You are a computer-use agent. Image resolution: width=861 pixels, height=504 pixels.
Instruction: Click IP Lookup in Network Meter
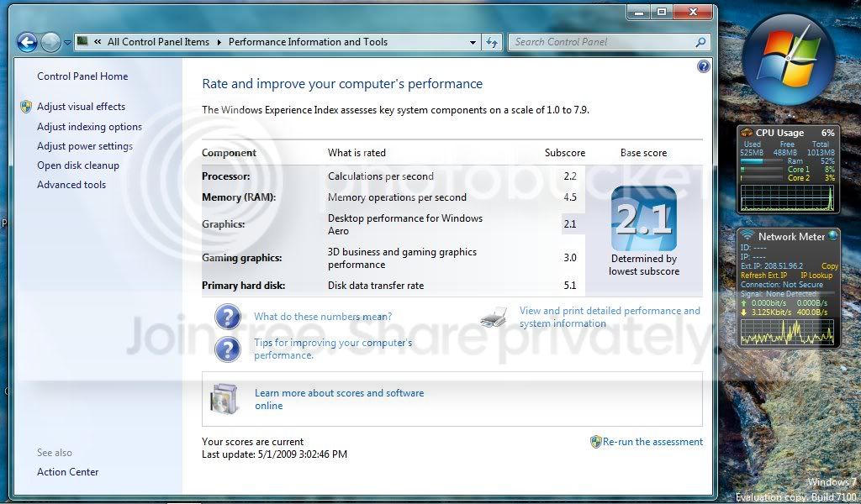coord(816,275)
